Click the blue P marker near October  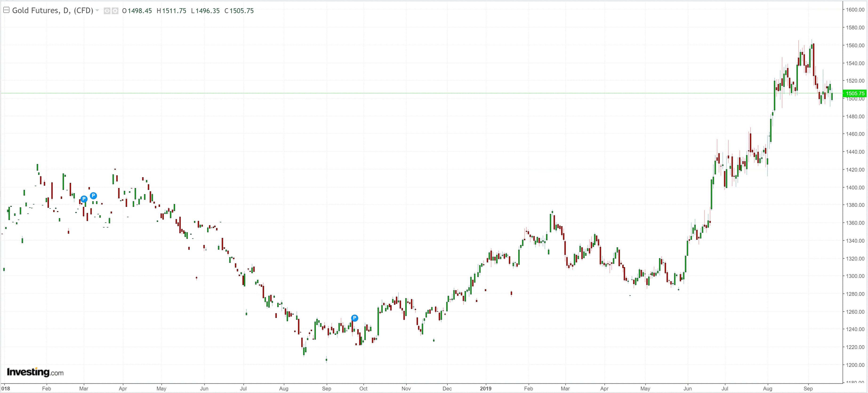point(354,318)
